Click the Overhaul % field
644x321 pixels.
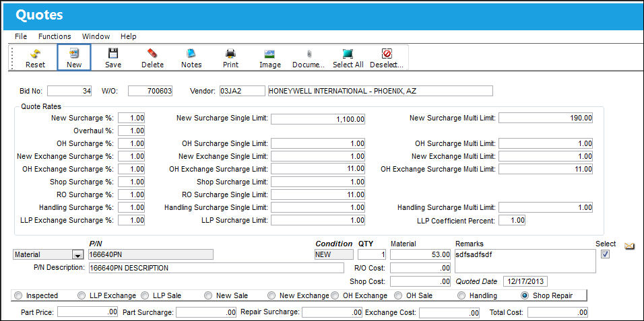pyautogui.click(x=131, y=131)
